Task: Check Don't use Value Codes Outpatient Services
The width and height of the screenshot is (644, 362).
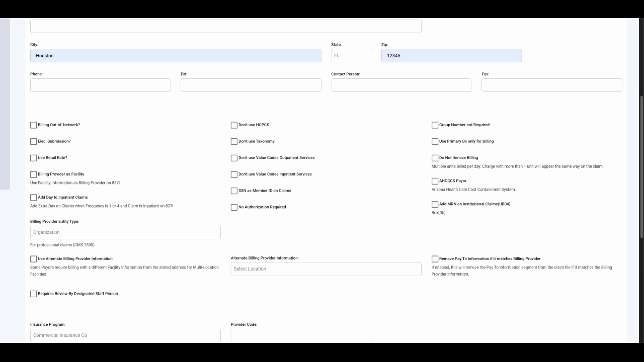Action: (x=234, y=157)
